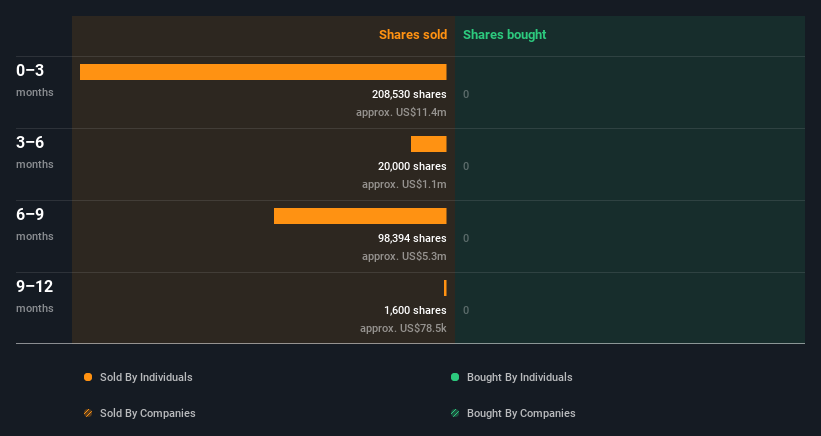Click the approx. US$1.1m value

point(404,184)
